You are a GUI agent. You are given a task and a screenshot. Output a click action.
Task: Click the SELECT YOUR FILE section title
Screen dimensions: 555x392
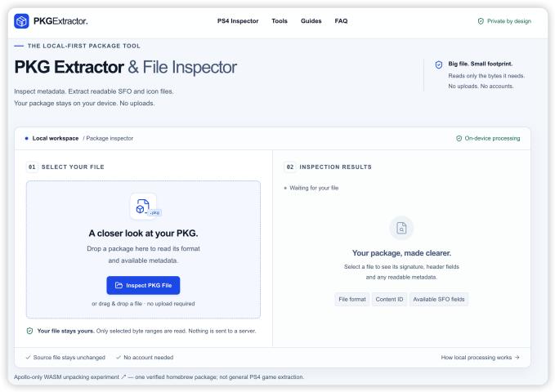click(x=73, y=167)
